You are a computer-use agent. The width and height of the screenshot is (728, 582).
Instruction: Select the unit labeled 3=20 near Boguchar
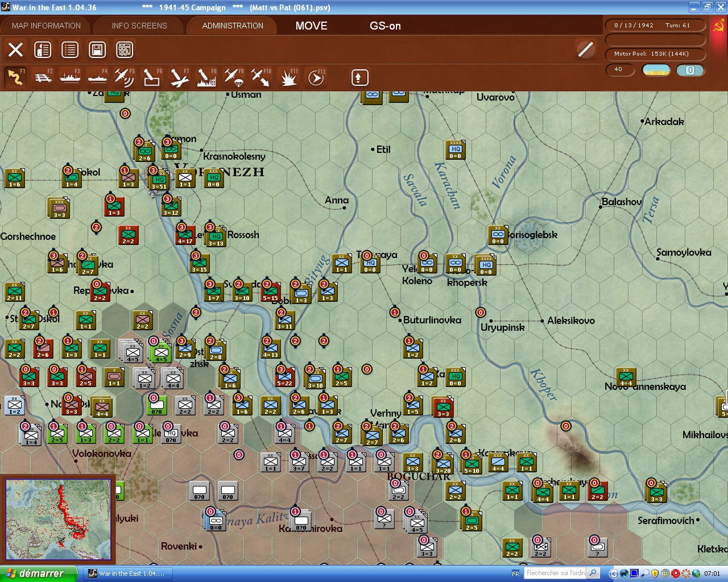pyautogui.click(x=444, y=465)
